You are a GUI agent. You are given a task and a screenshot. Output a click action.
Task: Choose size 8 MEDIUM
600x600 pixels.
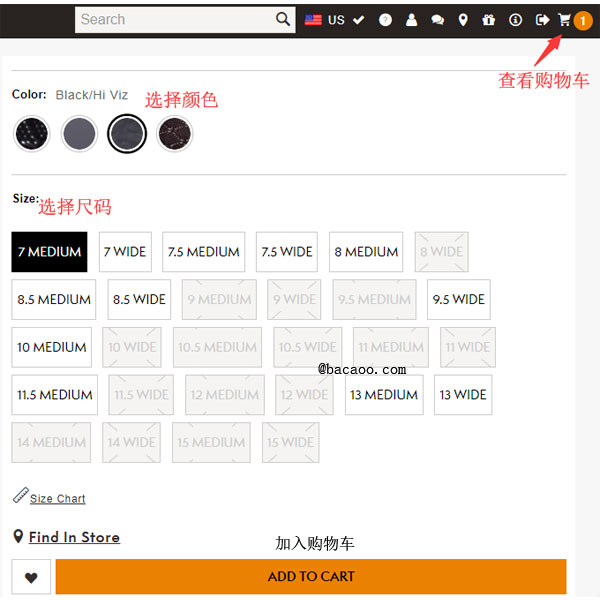[366, 252]
